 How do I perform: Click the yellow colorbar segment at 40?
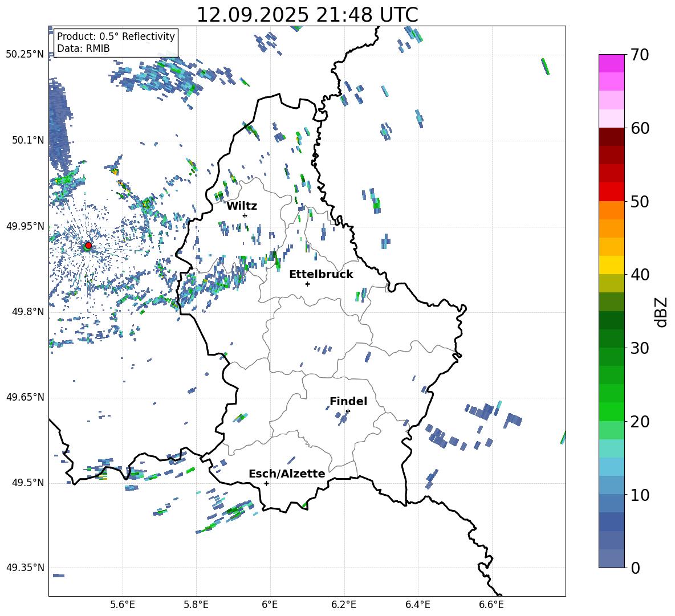pyautogui.click(x=612, y=265)
